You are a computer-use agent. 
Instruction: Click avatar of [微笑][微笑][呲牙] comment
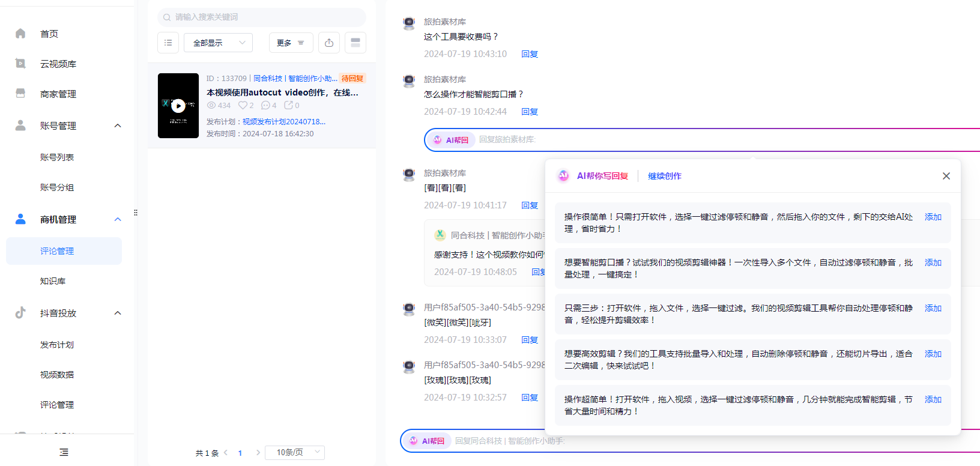(409, 309)
